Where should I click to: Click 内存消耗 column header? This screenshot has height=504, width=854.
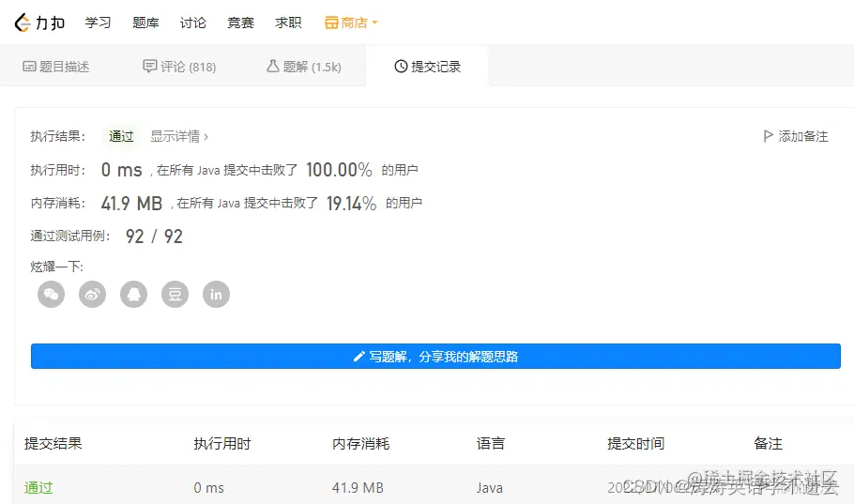360,444
